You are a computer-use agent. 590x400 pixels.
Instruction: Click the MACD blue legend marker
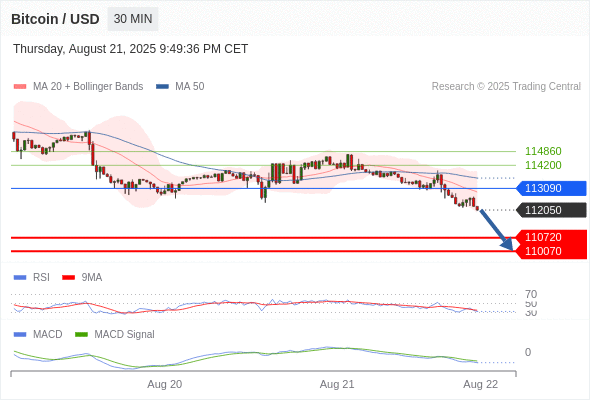point(20,335)
